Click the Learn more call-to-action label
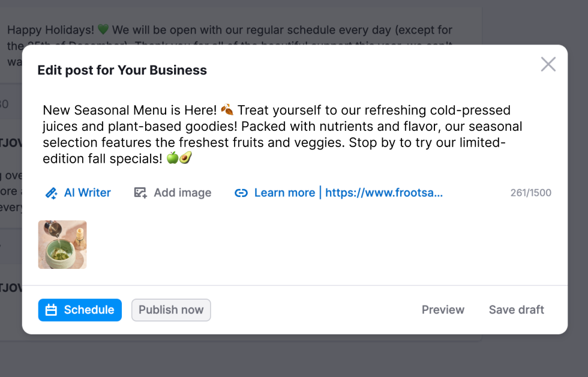The width and height of the screenshot is (588, 377). [x=284, y=193]
